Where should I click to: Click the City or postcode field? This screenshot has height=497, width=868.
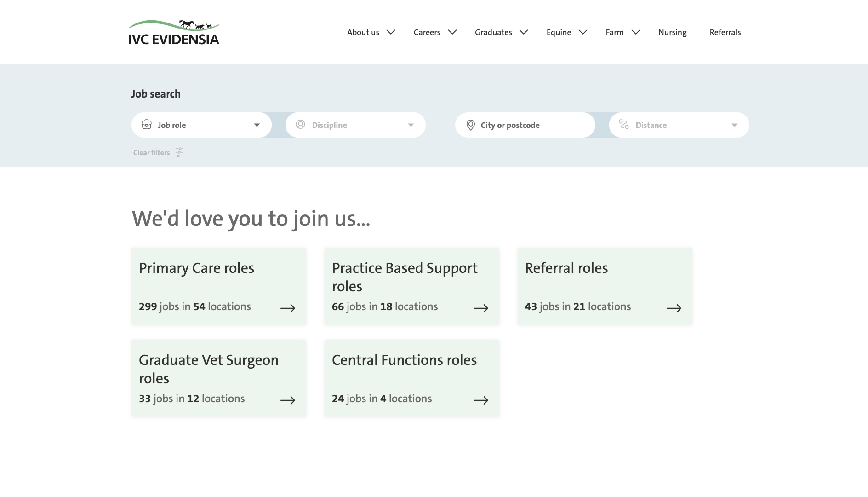525,125
